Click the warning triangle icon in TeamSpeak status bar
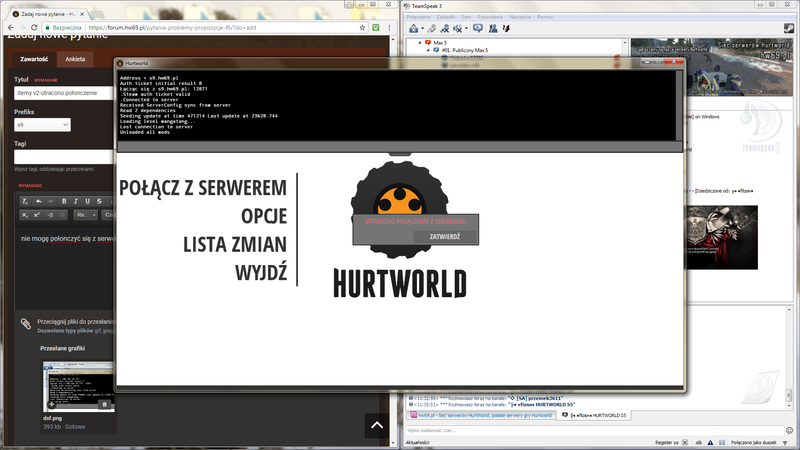This screenshot has height=450, width=800. point(710,442)
